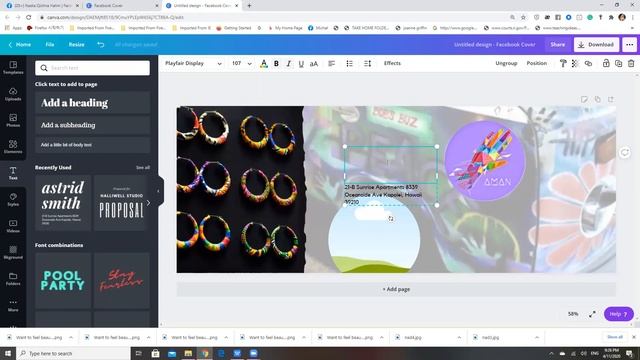The height and width of the screenshot is (360, 640).
Task: Change the text alignment
Action: (x=331, y=64)
